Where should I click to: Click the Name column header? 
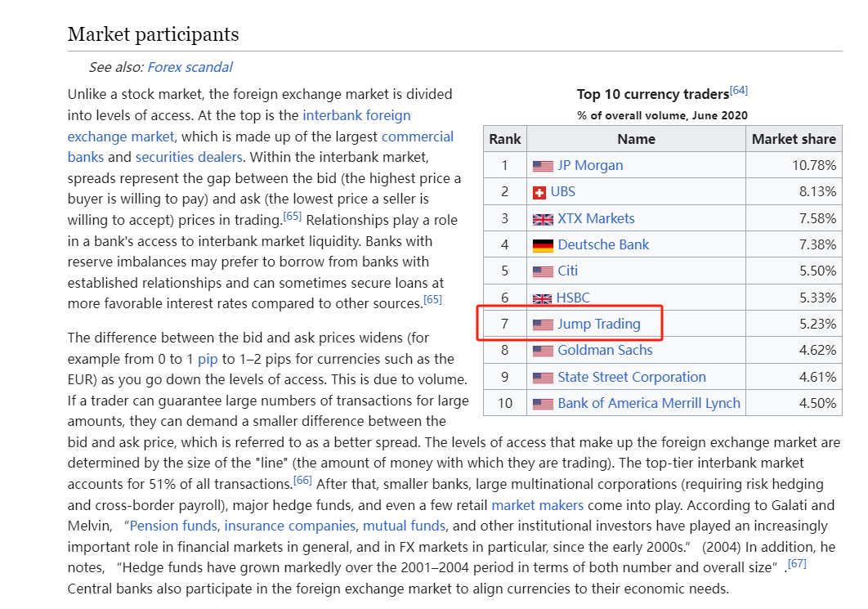[x=636, y=139]
